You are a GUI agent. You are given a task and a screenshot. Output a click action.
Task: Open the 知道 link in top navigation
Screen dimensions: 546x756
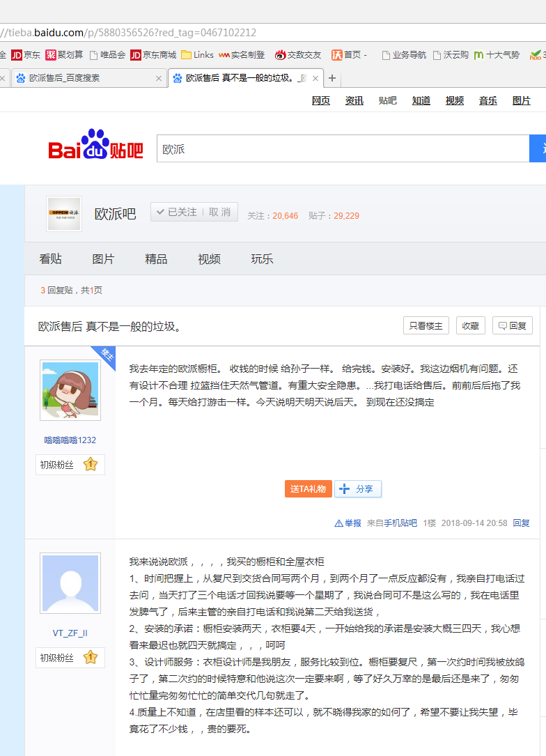coord(421,100)
